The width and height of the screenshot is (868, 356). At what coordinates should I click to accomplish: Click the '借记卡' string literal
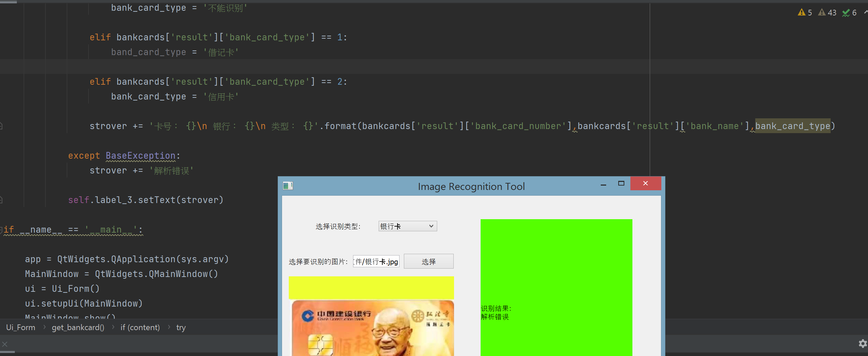(x=221, y=52)
